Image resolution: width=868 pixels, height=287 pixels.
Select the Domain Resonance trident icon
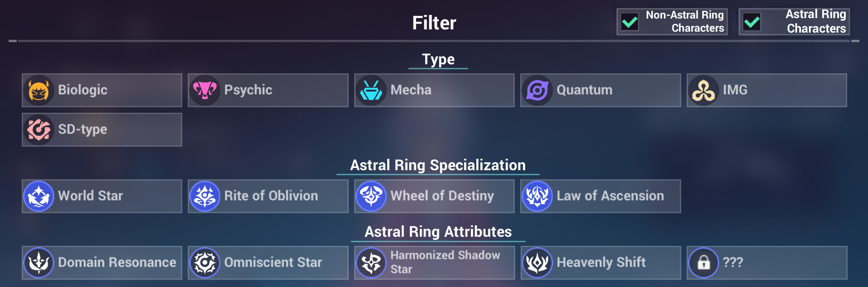[x=39, y=263]
